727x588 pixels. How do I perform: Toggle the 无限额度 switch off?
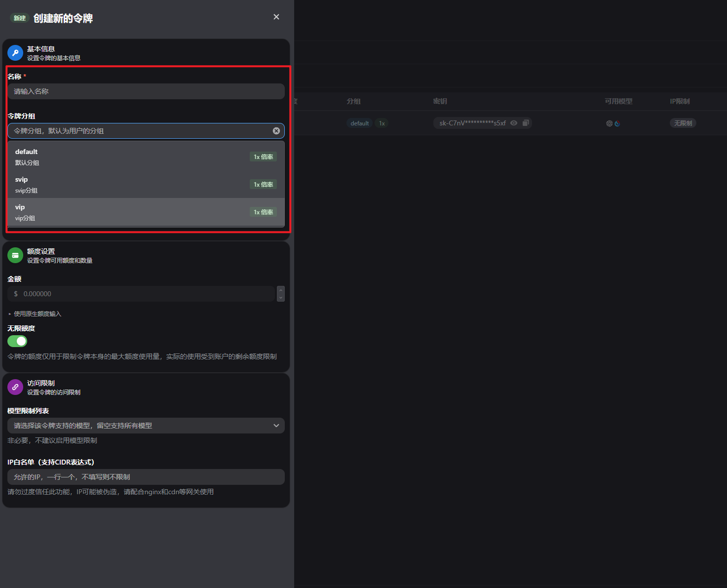[17, 341]
